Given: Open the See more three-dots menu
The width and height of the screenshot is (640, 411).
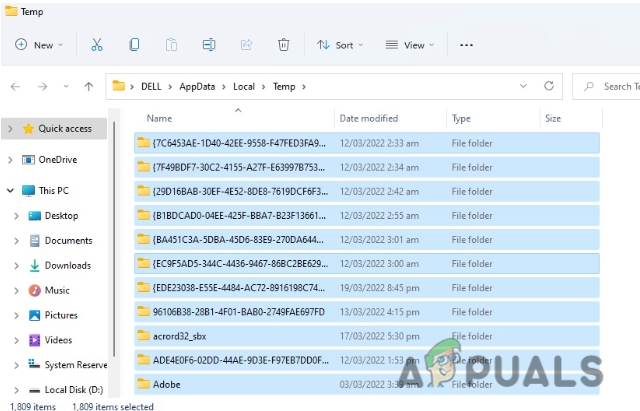Looking at the screenshot, I should pos(466,45).
